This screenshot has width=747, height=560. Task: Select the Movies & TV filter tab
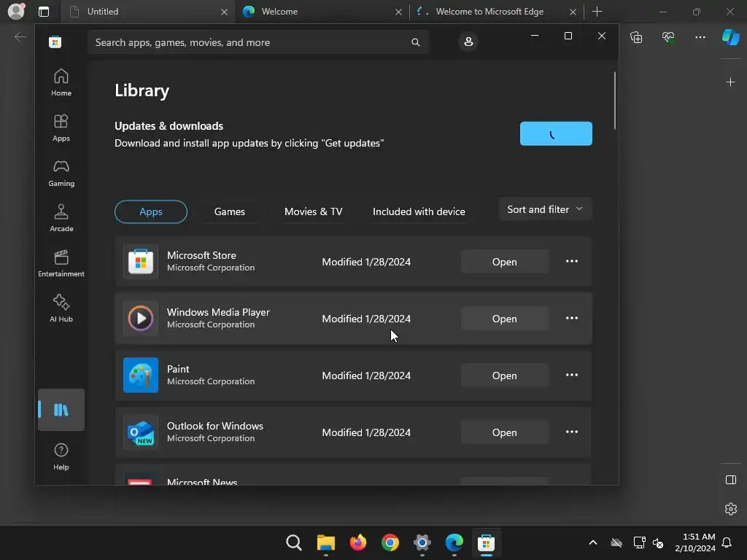[313, 211]
